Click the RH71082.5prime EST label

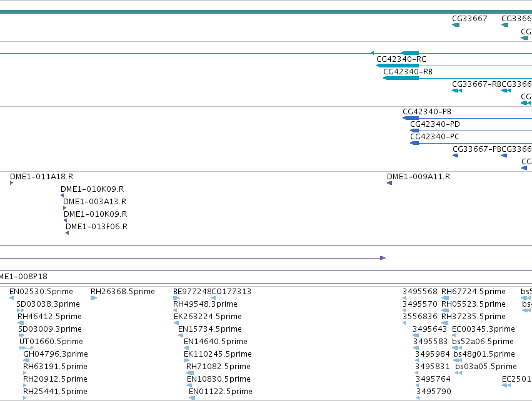(218, 367)
